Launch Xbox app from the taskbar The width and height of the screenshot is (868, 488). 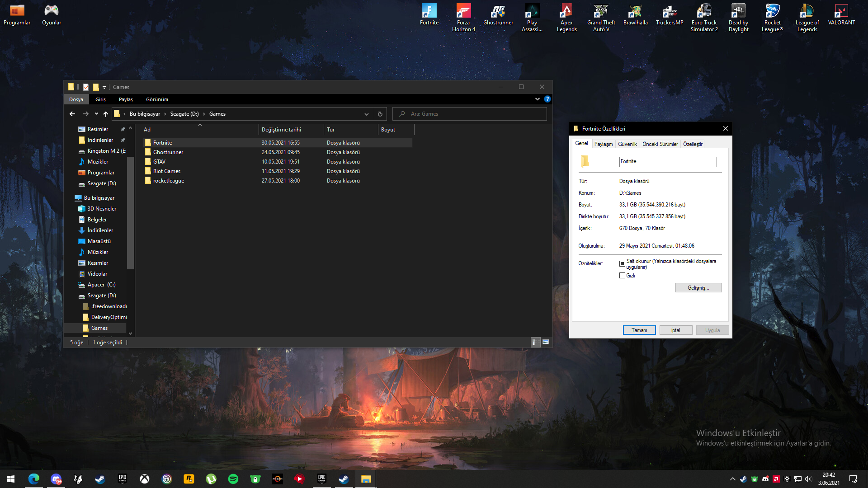(145, 479)
